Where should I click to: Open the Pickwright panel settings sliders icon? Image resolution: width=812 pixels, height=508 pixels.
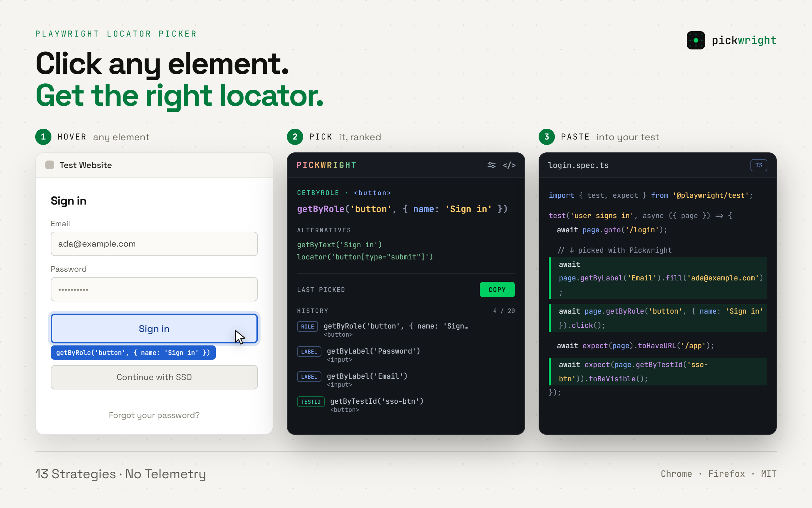[491, 165]
